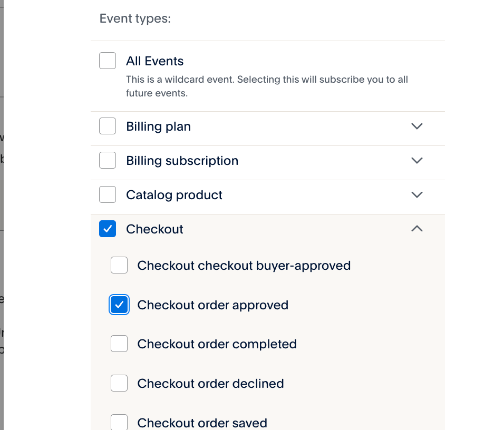The image size is (504, 430).
Task: Click the Checkout order completed label
Action: point(217,344)
